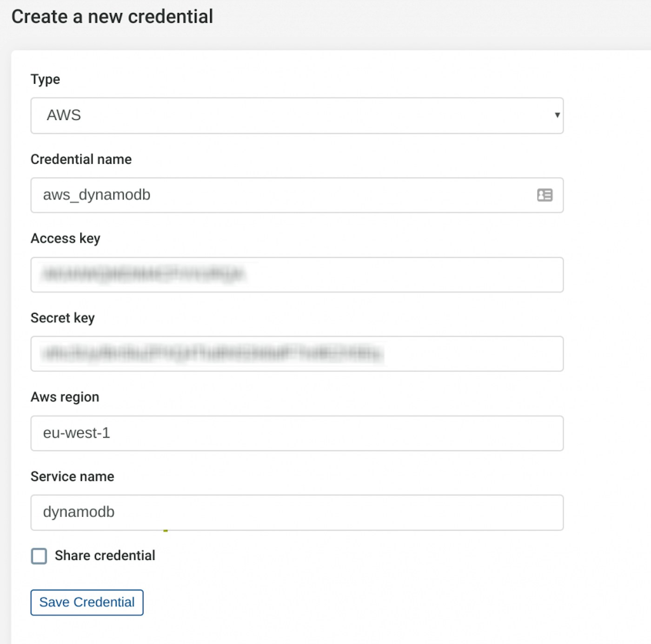Screen dimensions: 651x644
Task: Click the Share credential label text
Action: [105, 556]
